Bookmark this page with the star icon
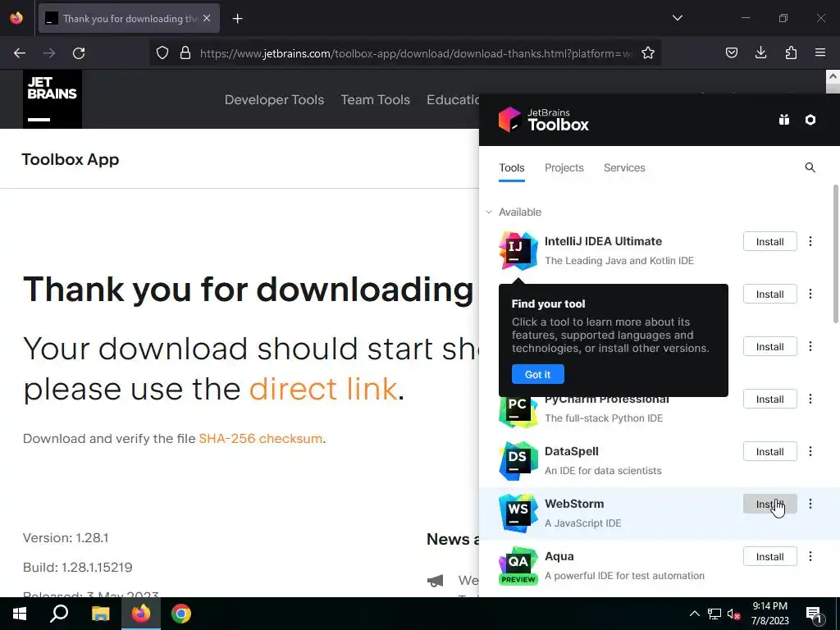 point(648,53)
